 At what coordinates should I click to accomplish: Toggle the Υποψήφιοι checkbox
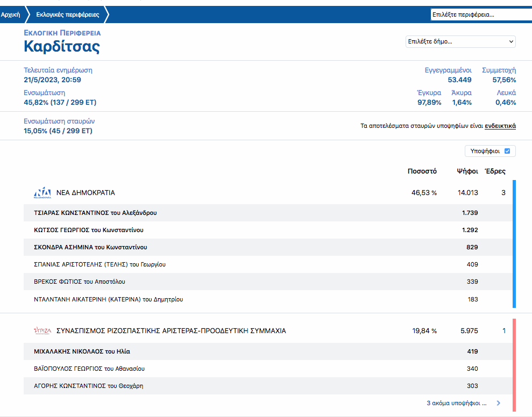coord(507,151)
